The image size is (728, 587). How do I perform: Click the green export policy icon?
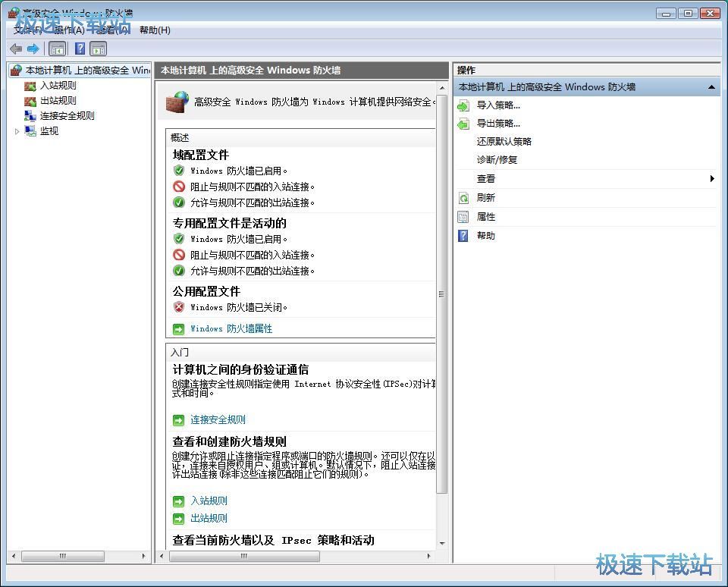463,124
